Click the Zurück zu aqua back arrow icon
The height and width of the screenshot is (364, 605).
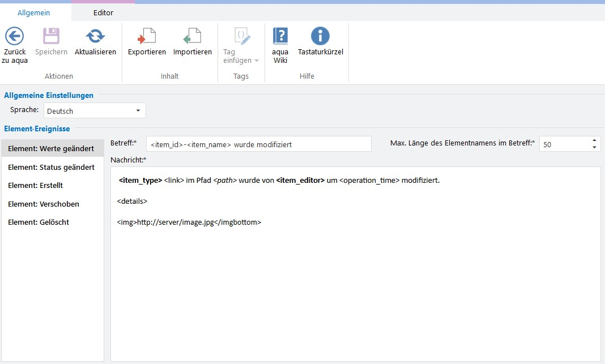(x=14, y=36)
